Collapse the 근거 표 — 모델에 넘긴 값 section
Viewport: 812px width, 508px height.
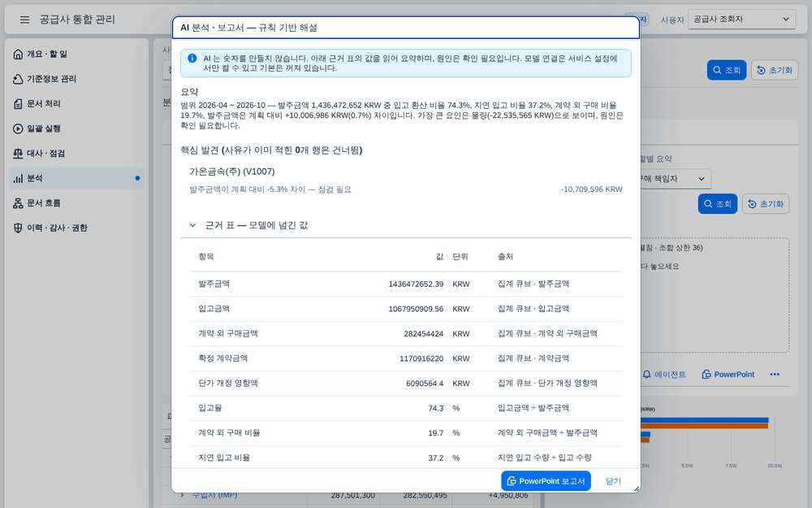192,225
